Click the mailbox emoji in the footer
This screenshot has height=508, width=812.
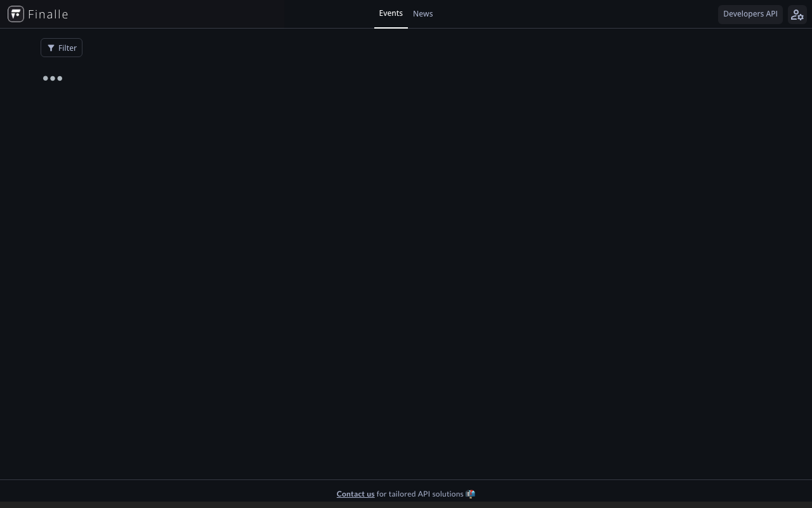pyautogui.click(x=470, y=494)
